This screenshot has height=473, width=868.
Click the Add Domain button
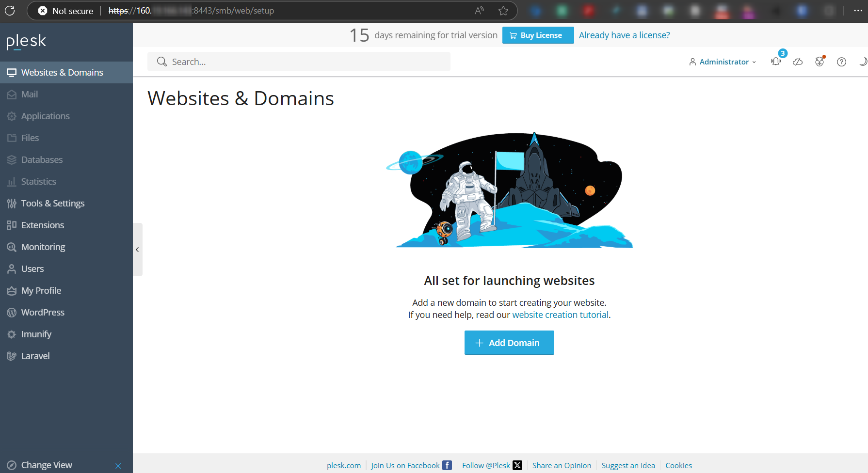click(x=509, y=343)
